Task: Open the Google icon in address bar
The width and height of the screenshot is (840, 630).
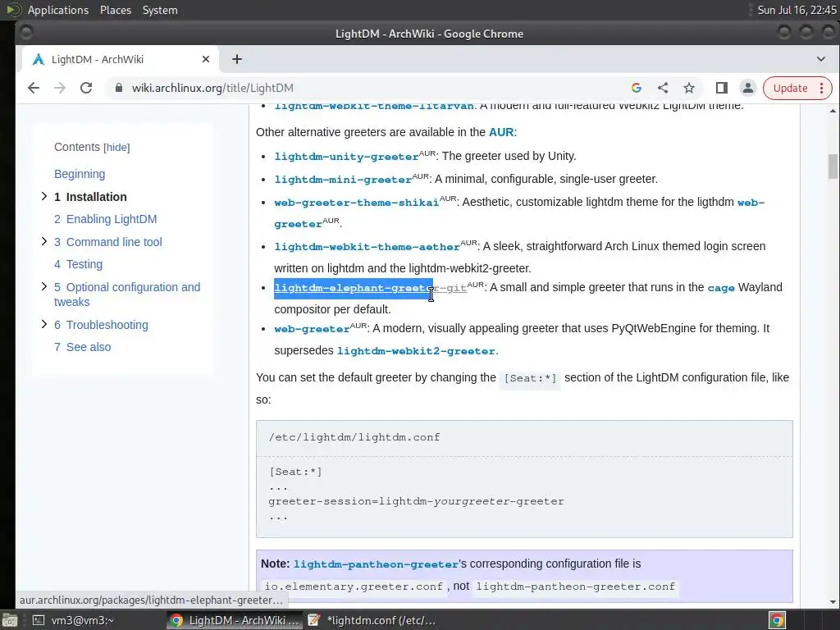Action: coord(637,88)
